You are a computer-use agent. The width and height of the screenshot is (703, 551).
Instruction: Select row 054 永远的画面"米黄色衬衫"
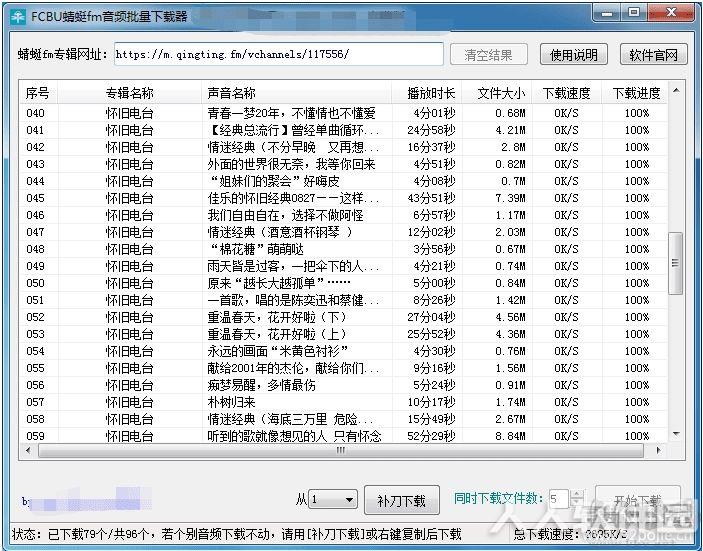343,351
